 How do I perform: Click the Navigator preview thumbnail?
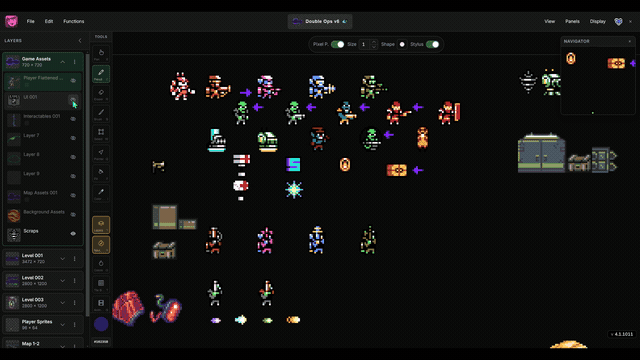coord(598,80)
